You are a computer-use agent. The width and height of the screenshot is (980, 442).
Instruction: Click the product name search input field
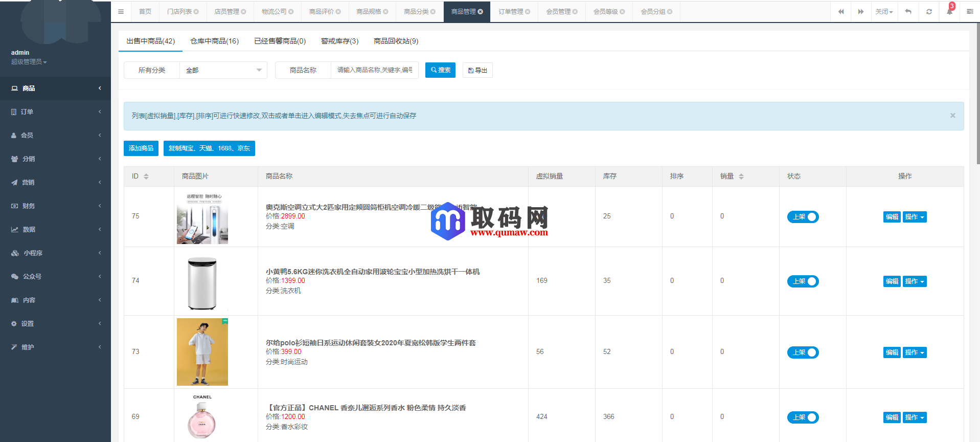[374, 70]
